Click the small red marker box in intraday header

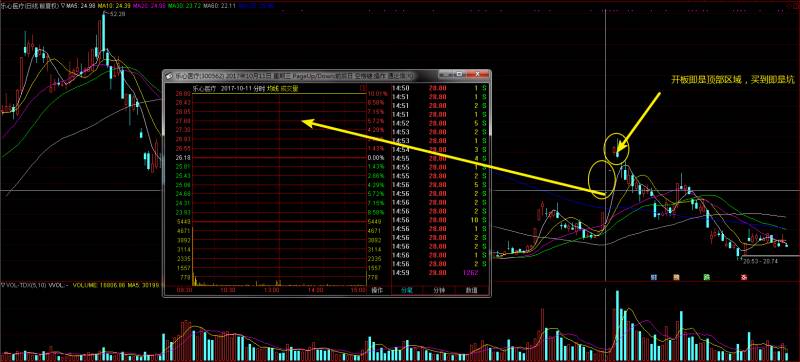click(363, 88)
